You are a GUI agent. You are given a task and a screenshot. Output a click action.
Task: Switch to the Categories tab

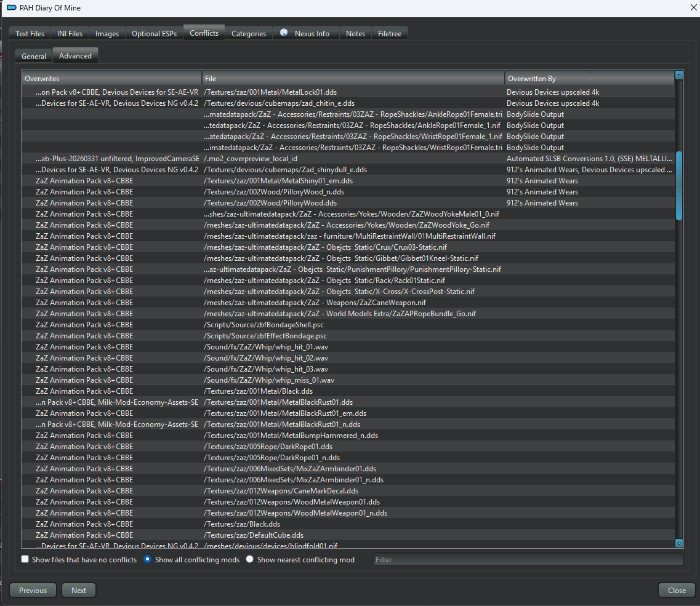249,33
